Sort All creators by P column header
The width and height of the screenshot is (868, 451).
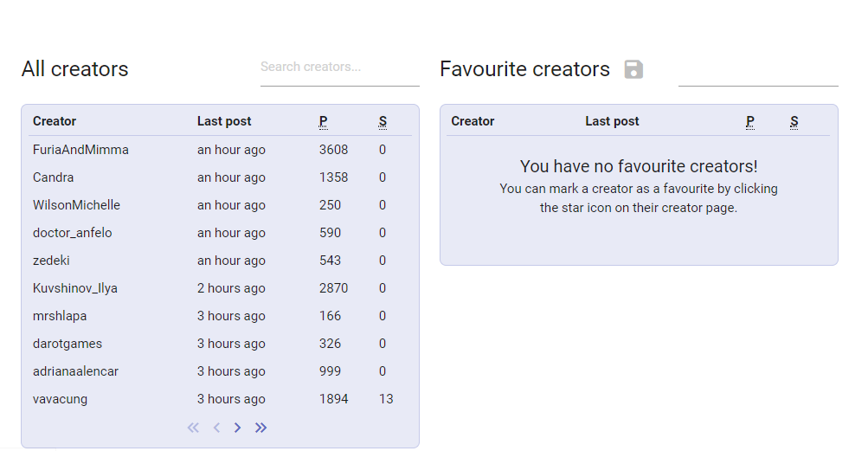pyautogui.click(x=323, y=121)
